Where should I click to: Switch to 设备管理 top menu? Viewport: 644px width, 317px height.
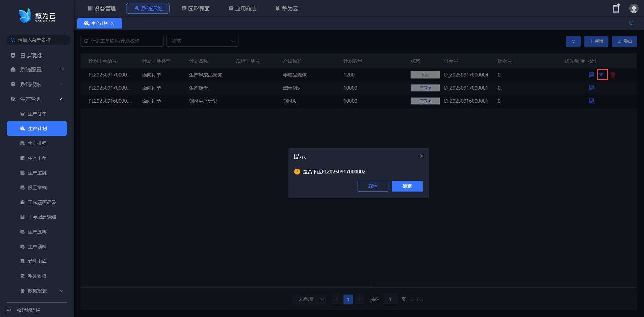click(102, 8)
